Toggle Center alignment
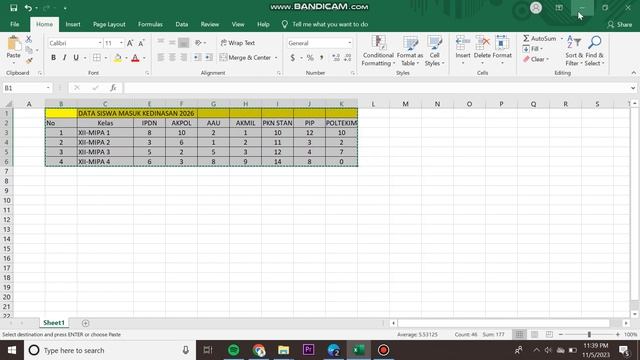This screenshot has width=640, height=360. [172, 58]
